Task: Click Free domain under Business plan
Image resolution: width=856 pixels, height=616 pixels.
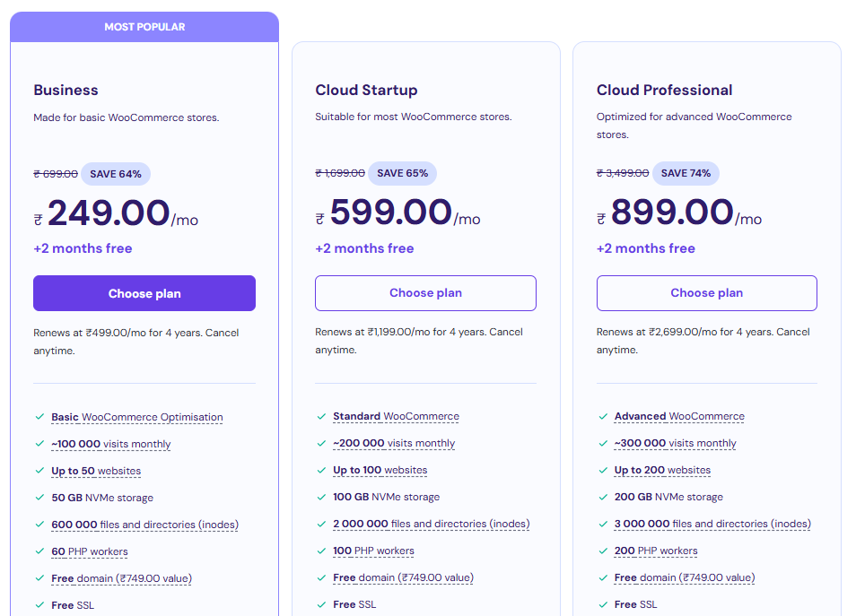Action: [121, 578]
